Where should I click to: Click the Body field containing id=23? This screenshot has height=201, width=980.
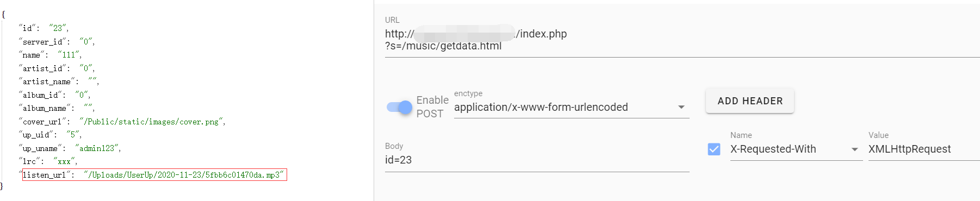coord(537,160)
